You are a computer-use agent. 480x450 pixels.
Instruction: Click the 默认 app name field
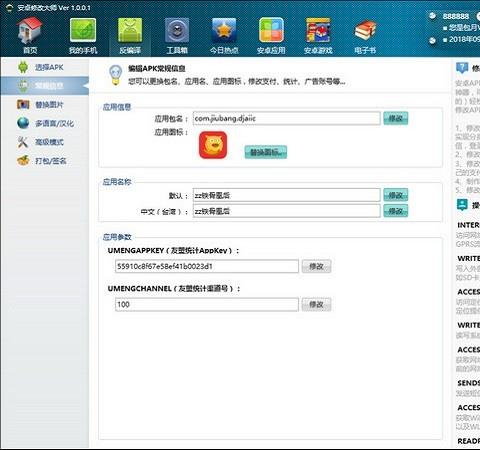(287, 195)
